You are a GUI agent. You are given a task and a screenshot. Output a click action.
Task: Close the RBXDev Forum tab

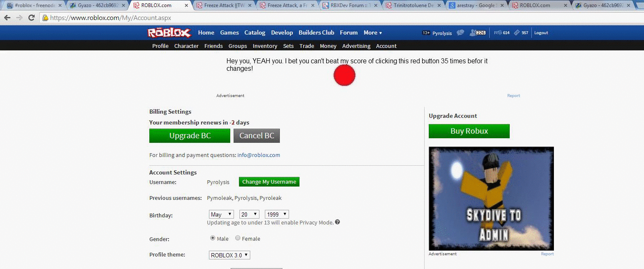(376, 5)
